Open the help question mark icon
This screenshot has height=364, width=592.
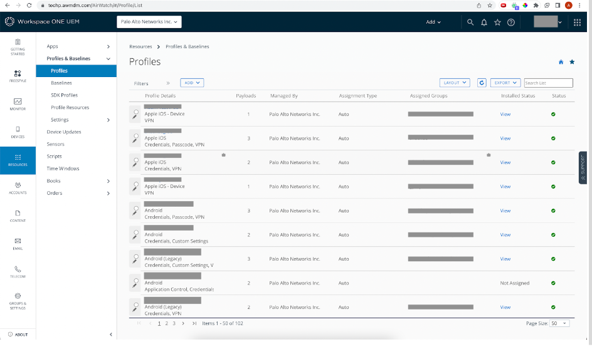click(x=510, y=22)
